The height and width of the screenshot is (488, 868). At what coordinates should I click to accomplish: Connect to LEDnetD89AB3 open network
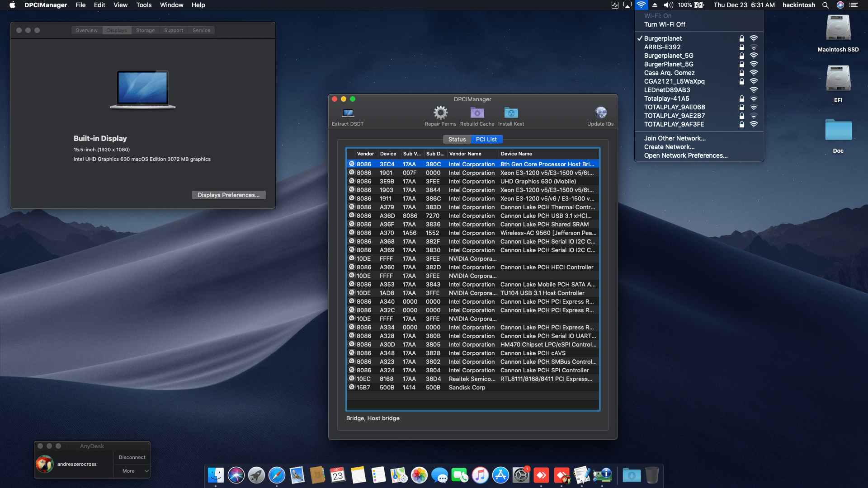(699, 90)
